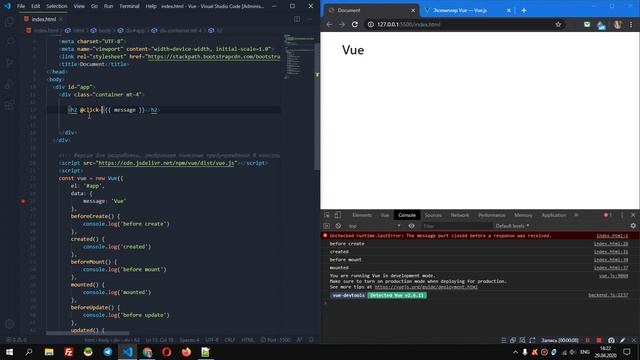Click the breakpoint dot in editor gutter
This screenshot has height=360, width=640.
click(x=23, y=201)
